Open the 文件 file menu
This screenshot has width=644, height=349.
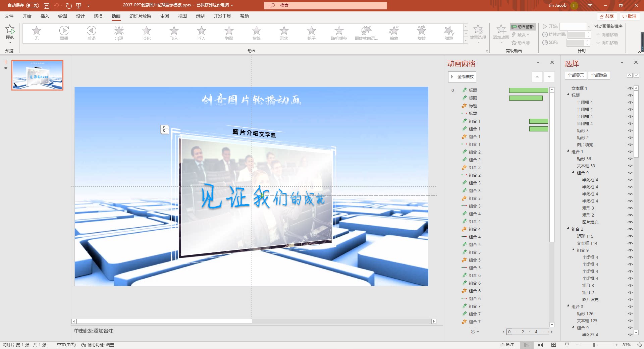[x=9, y=16]
